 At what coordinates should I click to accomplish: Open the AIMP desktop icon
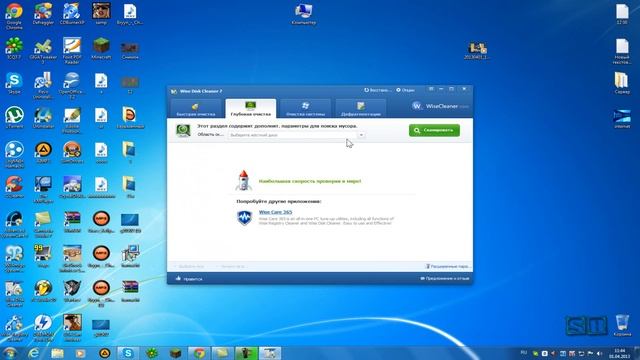coord(43,153)
